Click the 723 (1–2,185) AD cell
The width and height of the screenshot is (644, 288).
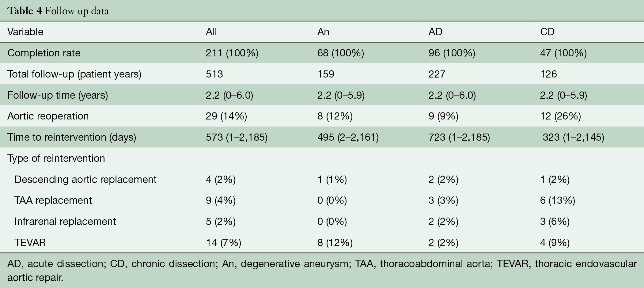pyautogui.click(x=459, y=137)
